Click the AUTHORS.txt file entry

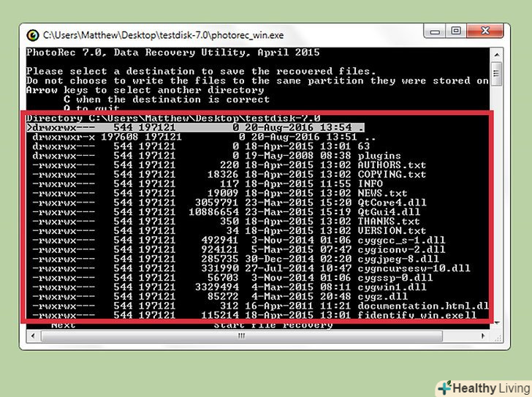pos(229,165)
